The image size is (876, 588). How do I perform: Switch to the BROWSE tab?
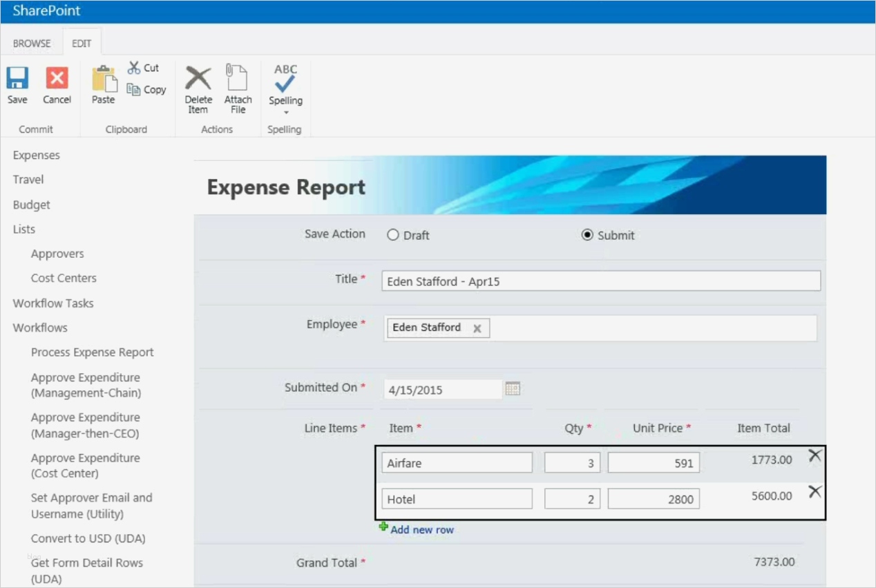[x=32, y=43]
